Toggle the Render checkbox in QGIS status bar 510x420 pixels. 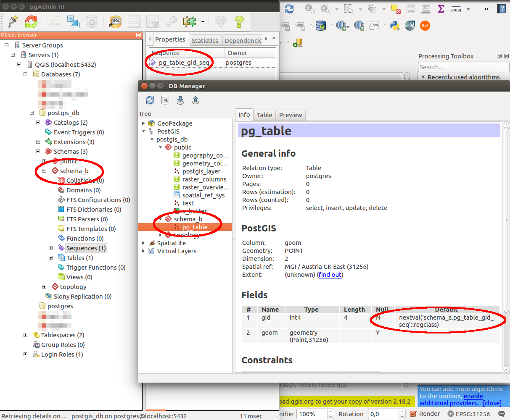(x=413, y=414)
